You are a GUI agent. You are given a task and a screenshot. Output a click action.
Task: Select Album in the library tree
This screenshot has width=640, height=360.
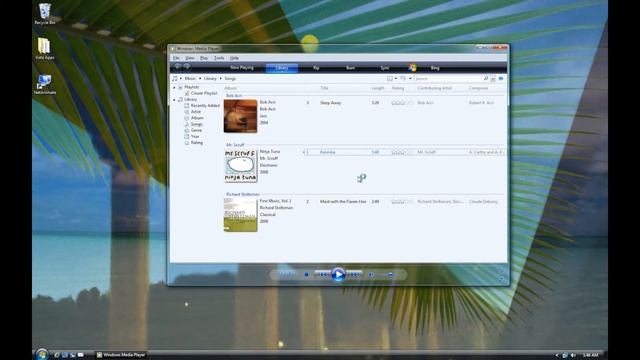[197, 118]
